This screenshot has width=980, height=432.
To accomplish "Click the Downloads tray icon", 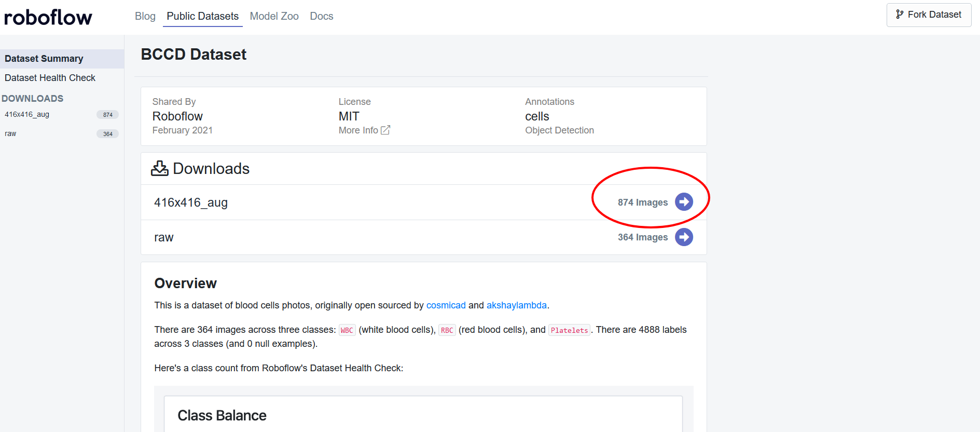I will 160,168.
